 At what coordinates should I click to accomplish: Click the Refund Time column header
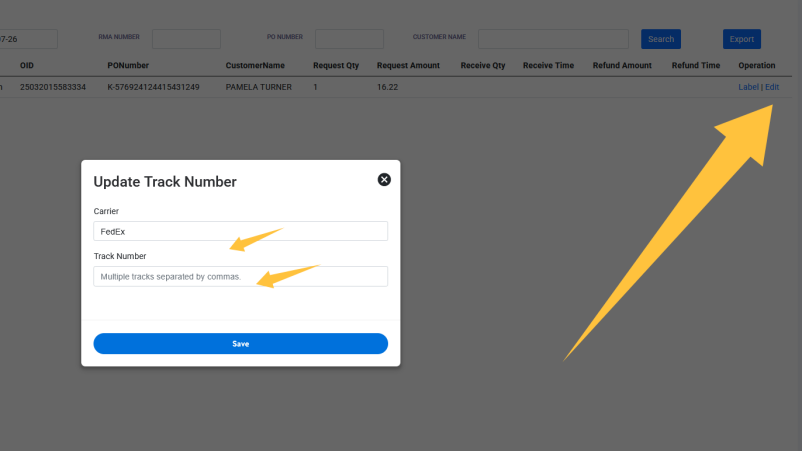tap(696, 65)
